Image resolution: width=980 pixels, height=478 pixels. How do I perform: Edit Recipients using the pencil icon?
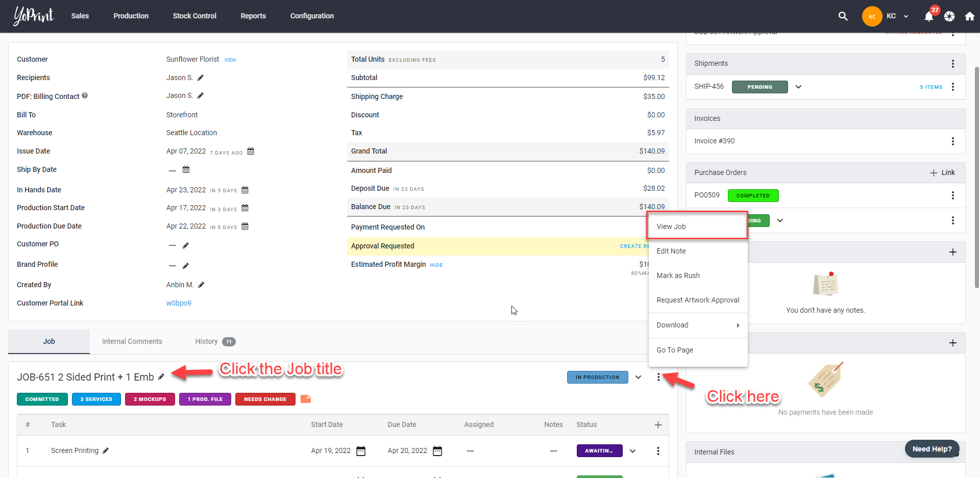(200, 78)
